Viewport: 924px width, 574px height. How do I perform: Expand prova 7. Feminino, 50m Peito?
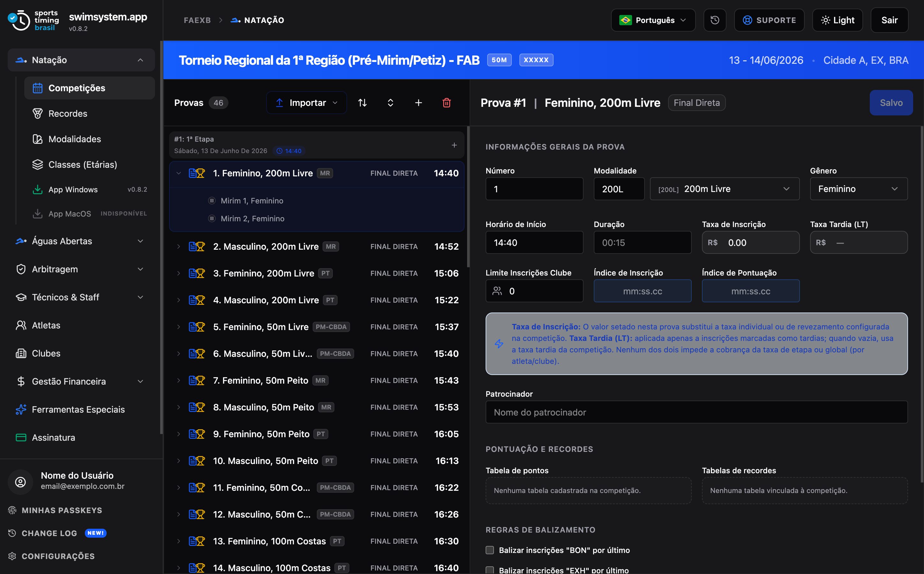tap(178, 380)
